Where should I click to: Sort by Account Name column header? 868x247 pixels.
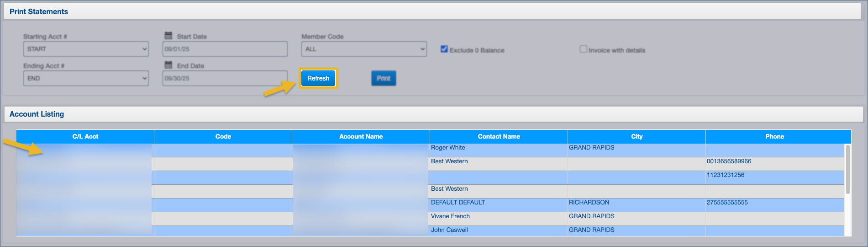361,136
